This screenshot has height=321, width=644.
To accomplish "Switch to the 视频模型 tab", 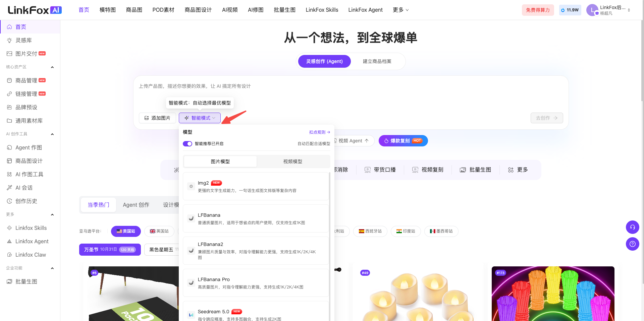I will 293,162.
